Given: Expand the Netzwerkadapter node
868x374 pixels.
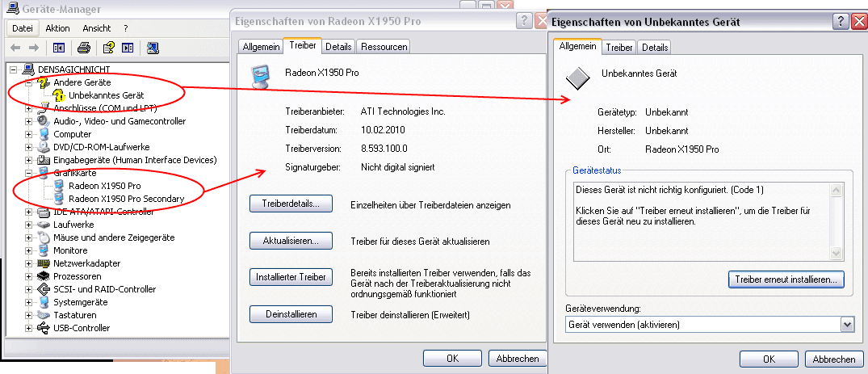Looking at the screenshot, I should pyautogui.click(x=29, y=263).
